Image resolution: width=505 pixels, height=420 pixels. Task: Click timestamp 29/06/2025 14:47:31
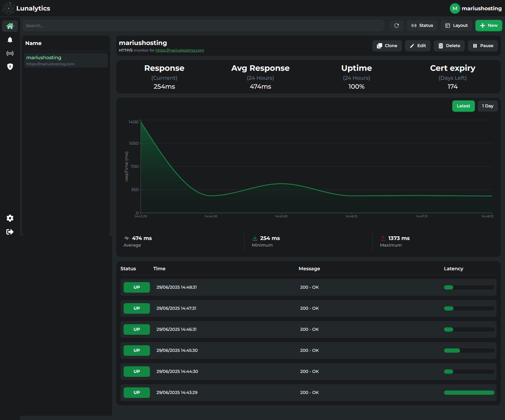(x=176, y=308)
